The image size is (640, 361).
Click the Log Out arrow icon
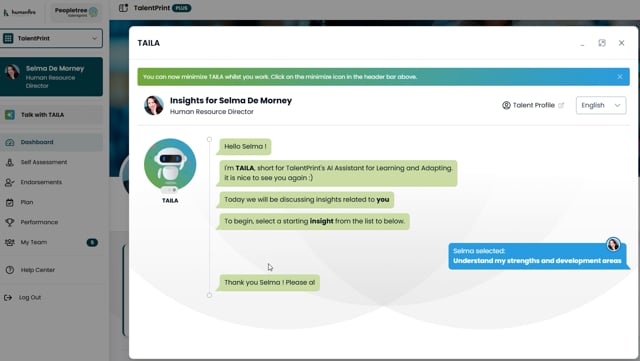tap(8, 298)
